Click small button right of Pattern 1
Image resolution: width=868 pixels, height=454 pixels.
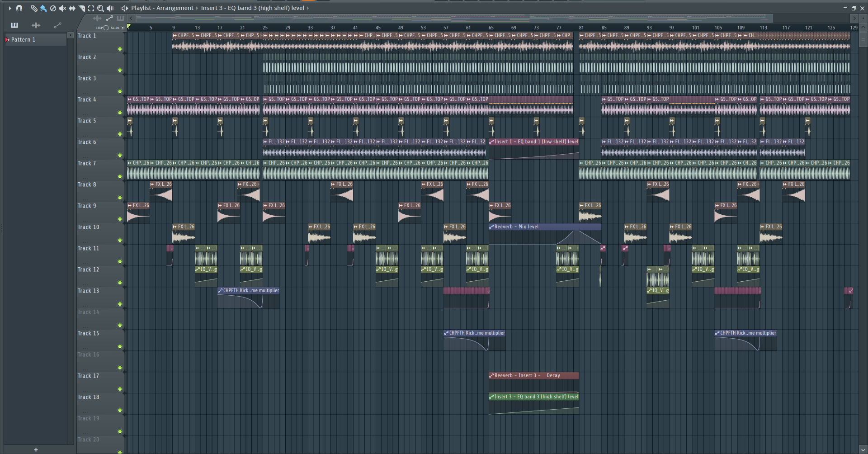(x=70, y=35)
